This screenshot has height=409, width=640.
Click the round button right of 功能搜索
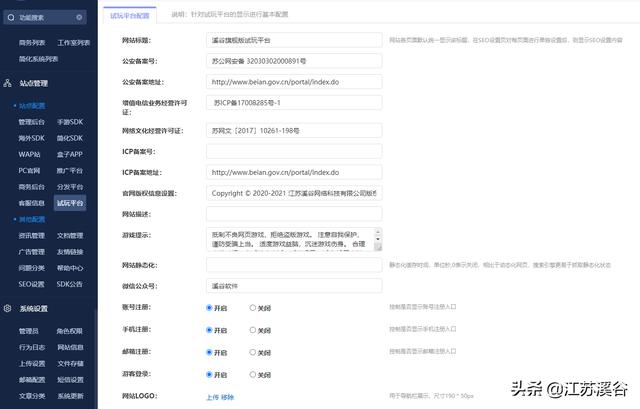click(80, 18)
